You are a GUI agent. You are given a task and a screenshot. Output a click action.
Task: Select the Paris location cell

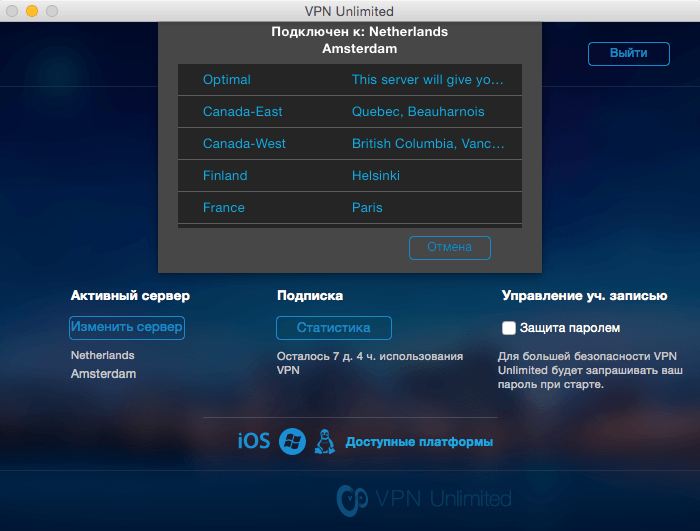pos(367,208)
